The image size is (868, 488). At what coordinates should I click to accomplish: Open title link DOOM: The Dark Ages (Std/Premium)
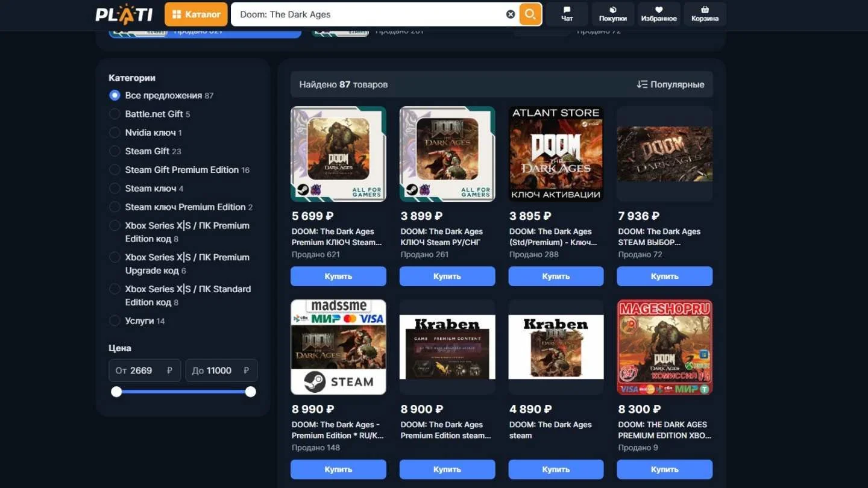[553, 237]
